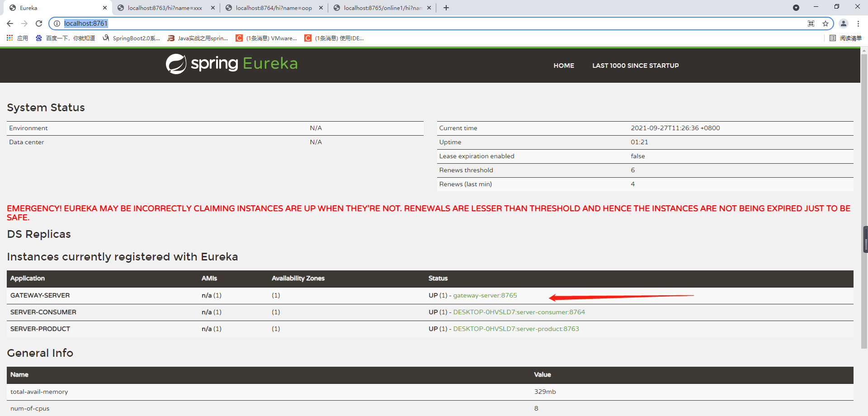Open the Baidu bookmark

[x=65, y=38]
